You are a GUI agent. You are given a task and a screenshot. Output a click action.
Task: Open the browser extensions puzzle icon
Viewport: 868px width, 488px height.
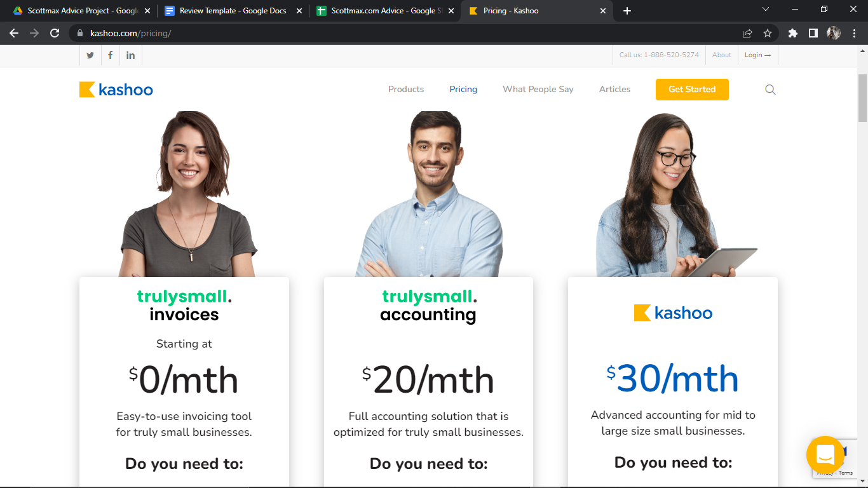[x=792, y=33]
